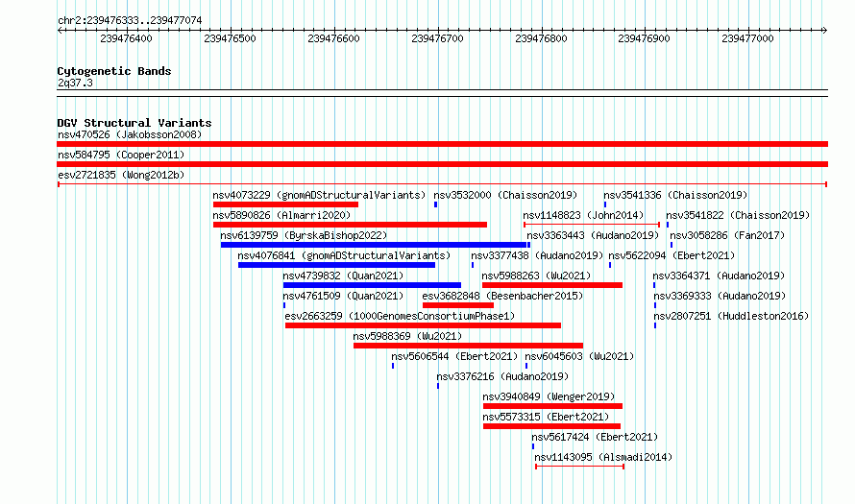Click the red bar under nsv5988263
This screenshot has width=855, height=504.
pos(552,285)
